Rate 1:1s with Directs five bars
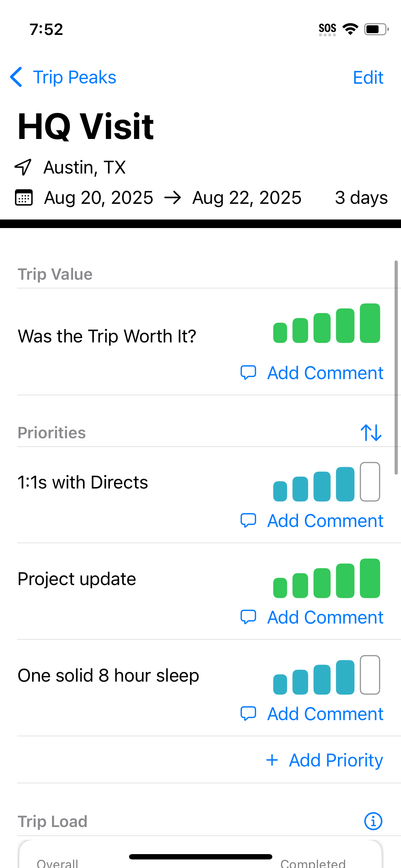Image resolution: width=401 pixels, height=868 pixels. (370, 482)
